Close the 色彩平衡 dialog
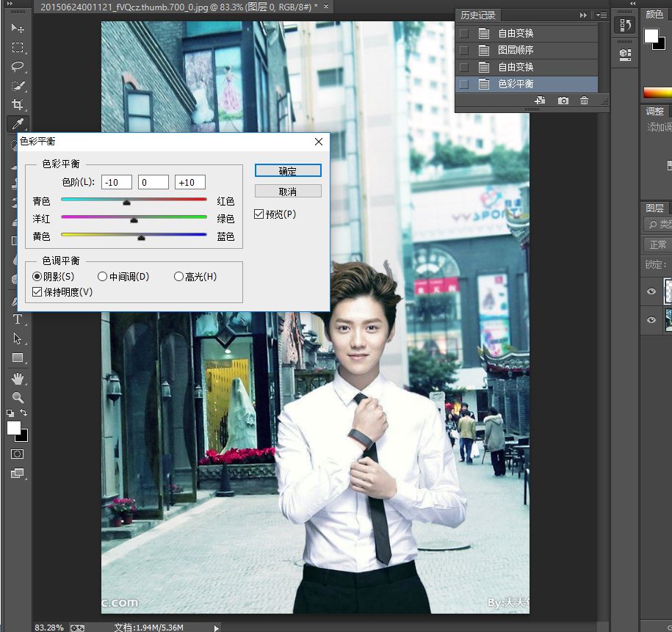 point(319,142)
